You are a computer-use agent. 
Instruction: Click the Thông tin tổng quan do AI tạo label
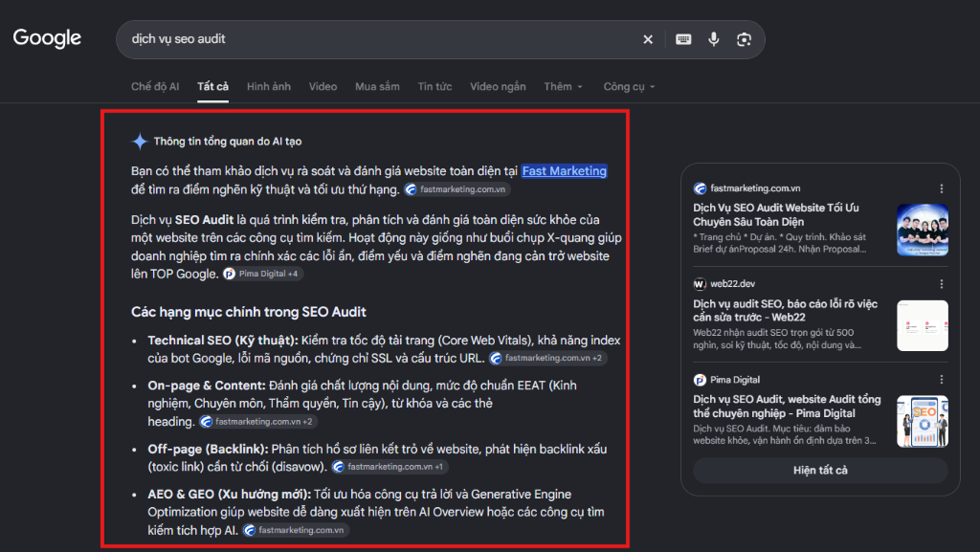[228, 142]
